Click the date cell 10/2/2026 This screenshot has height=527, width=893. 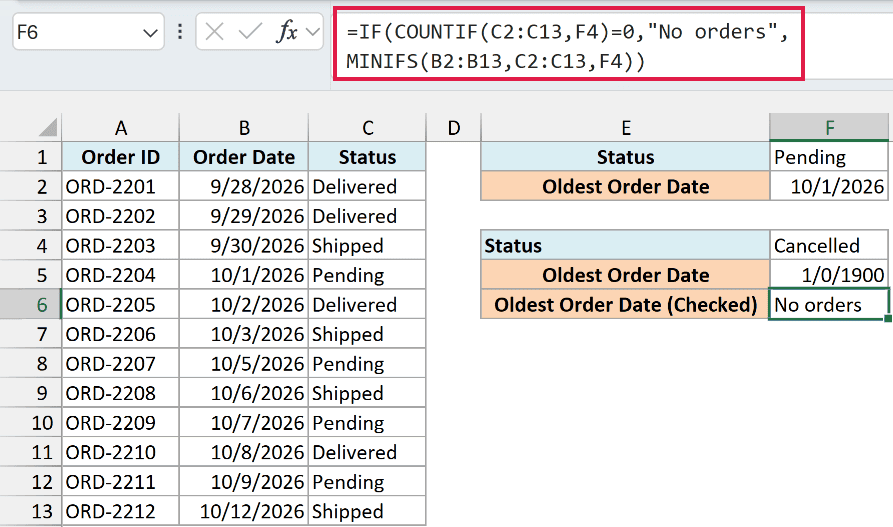pos(244,304)
